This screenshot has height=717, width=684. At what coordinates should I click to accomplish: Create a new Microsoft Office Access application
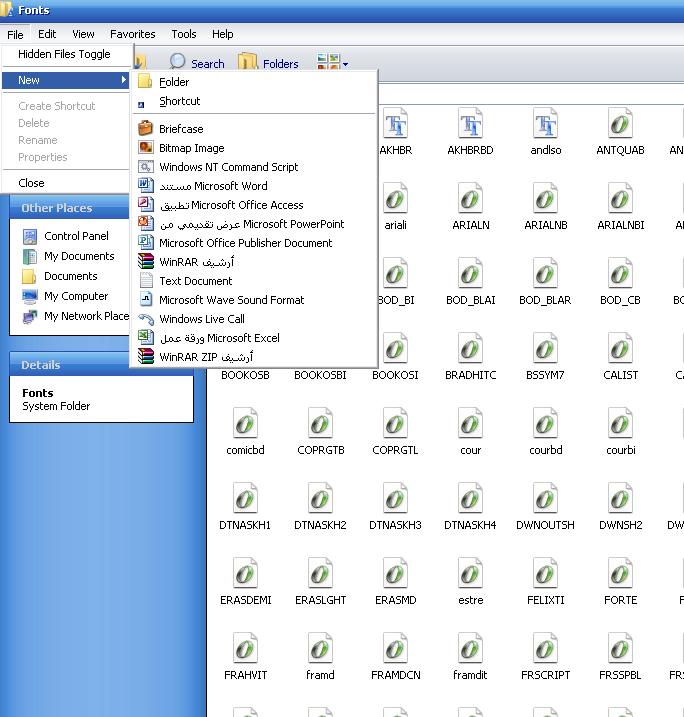click(x=254, y=205)
